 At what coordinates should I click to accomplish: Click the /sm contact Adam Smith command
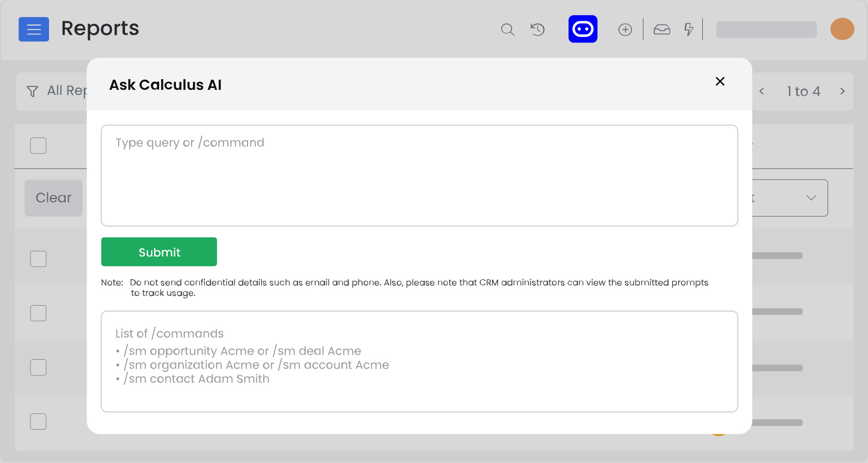[x=193, y=379]
